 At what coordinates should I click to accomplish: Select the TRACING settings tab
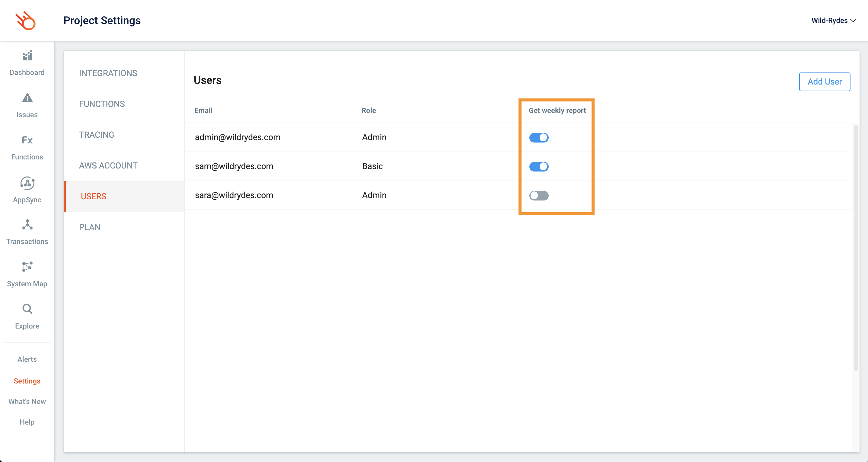click(97, 135)
